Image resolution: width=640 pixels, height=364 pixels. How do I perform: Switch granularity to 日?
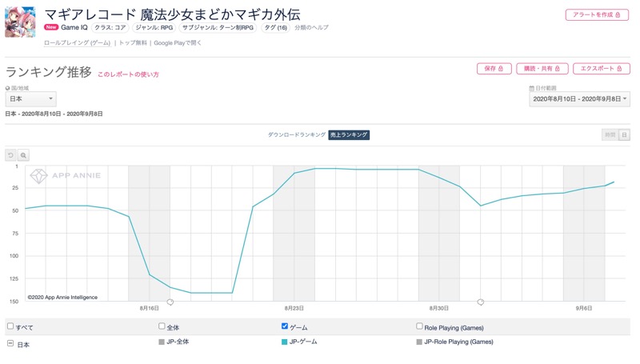tap(624, 134)
